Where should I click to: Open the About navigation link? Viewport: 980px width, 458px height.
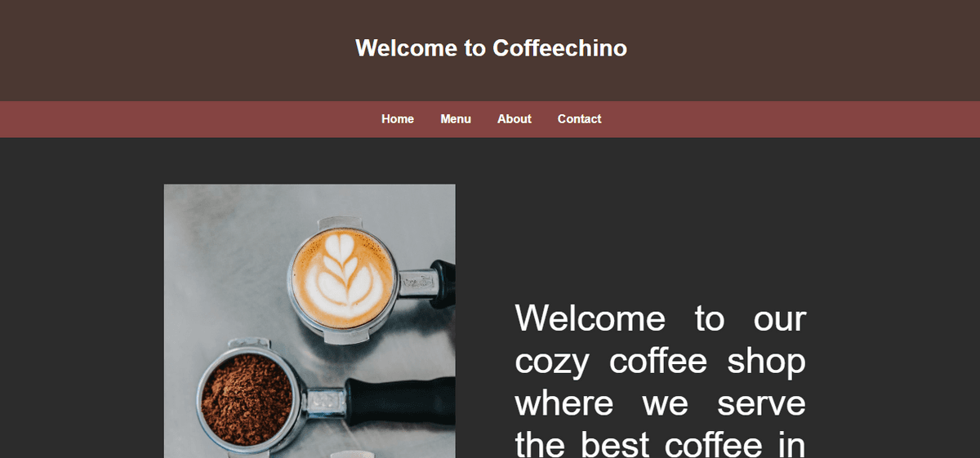click(514, 119)
